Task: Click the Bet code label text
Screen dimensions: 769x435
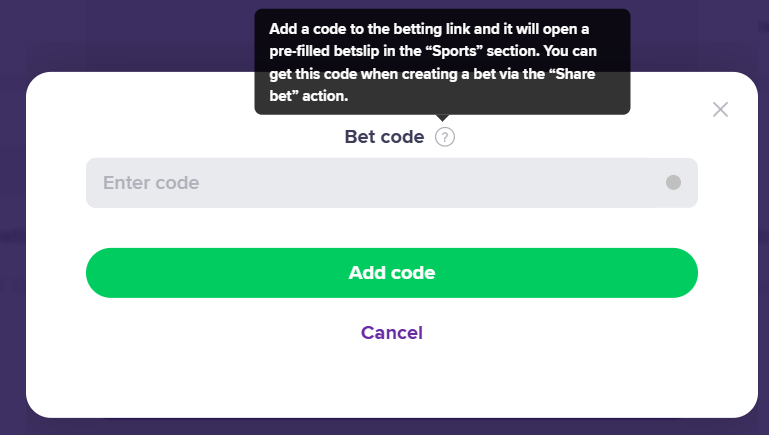Action: tap(384, 137)
